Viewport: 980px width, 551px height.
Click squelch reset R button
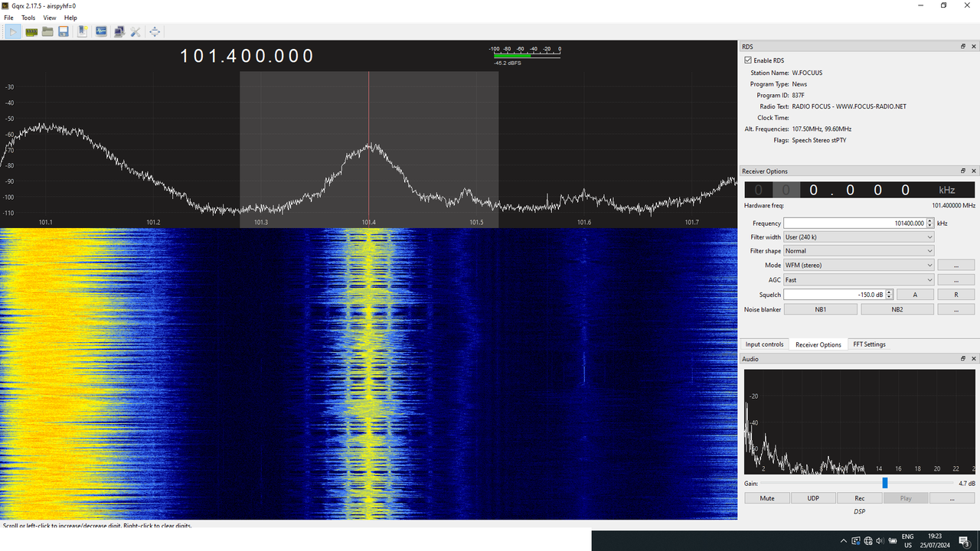(x=956, y=295)
